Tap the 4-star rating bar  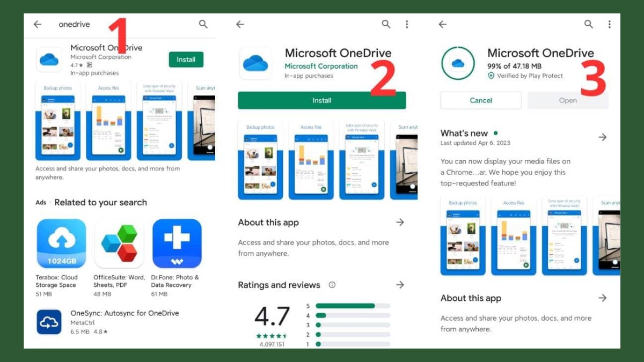tap(353, 315)
